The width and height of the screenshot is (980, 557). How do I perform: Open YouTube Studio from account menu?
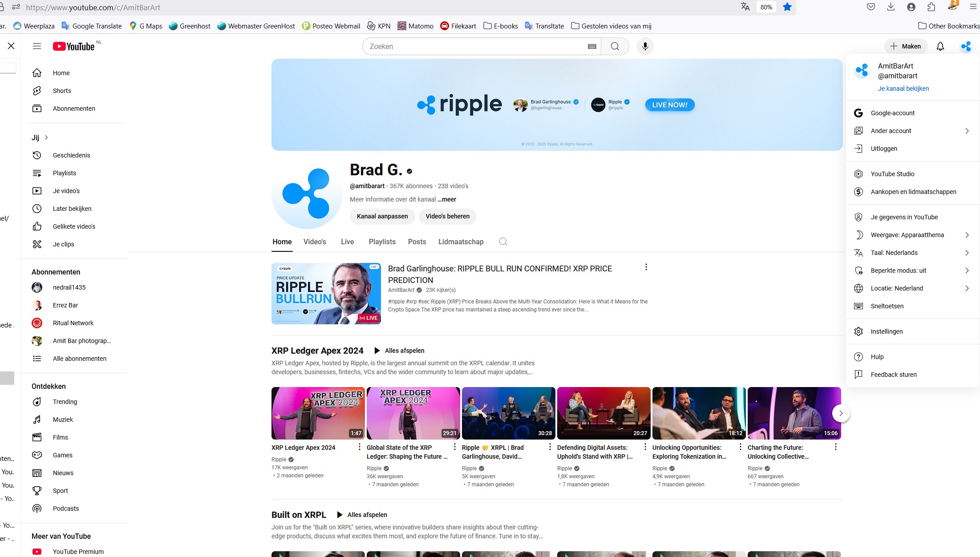click(x=892, y=174)
